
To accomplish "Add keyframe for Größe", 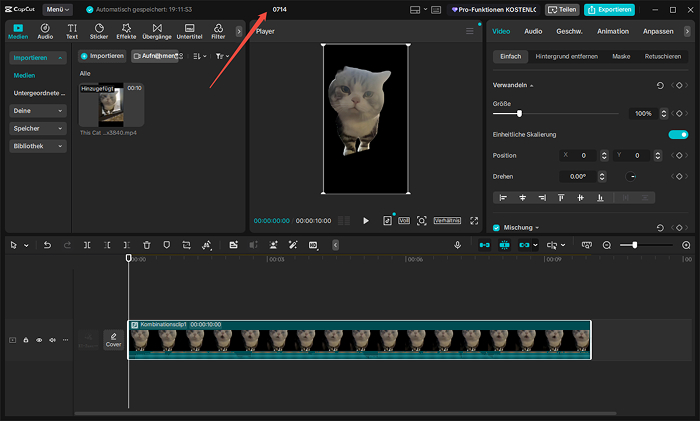I will point(679,113).
